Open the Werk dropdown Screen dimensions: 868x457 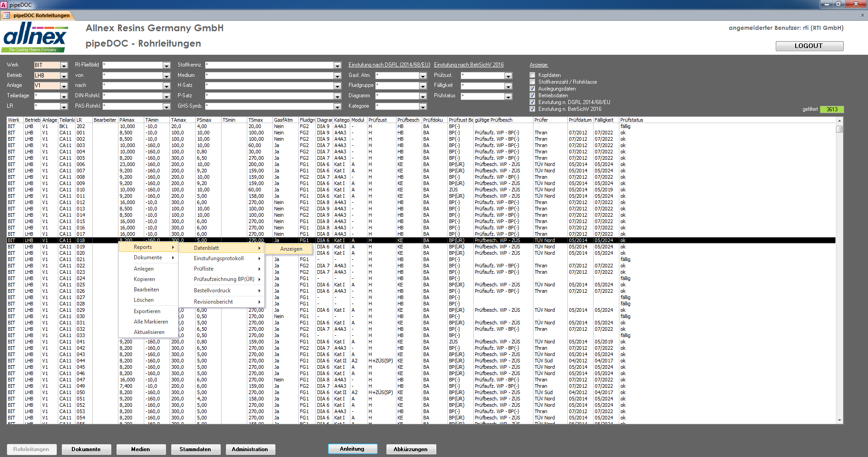[64, 65]
